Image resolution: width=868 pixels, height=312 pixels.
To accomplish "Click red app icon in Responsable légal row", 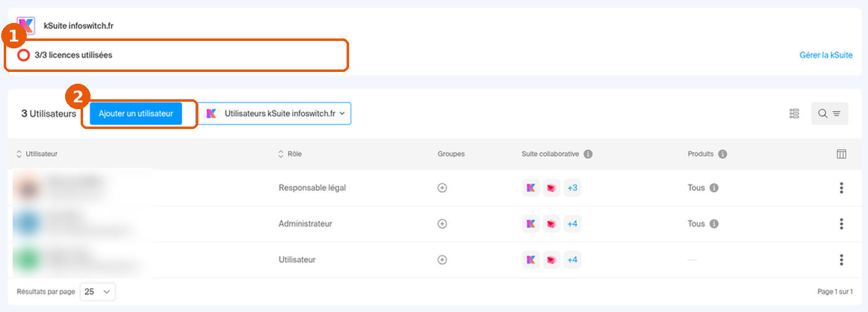I will point(552,188).
